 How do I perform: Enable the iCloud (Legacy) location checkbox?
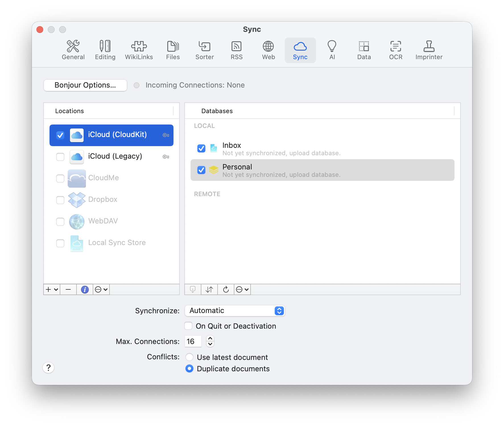pos(60,157)
